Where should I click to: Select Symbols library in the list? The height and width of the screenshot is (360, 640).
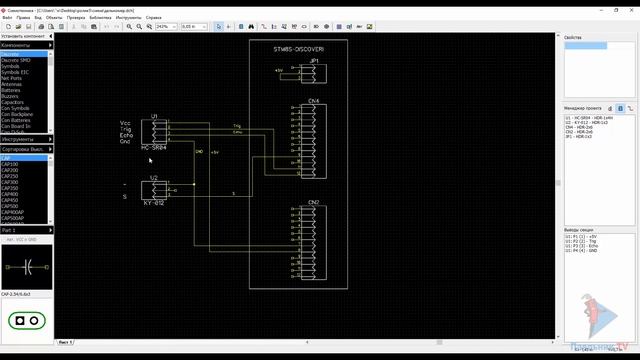(x=24, y=66)
